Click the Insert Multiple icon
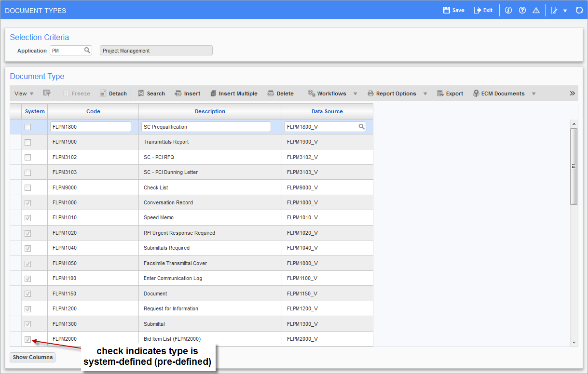The width and height of the screenshot is (588, 374). (x=213, y=93)
